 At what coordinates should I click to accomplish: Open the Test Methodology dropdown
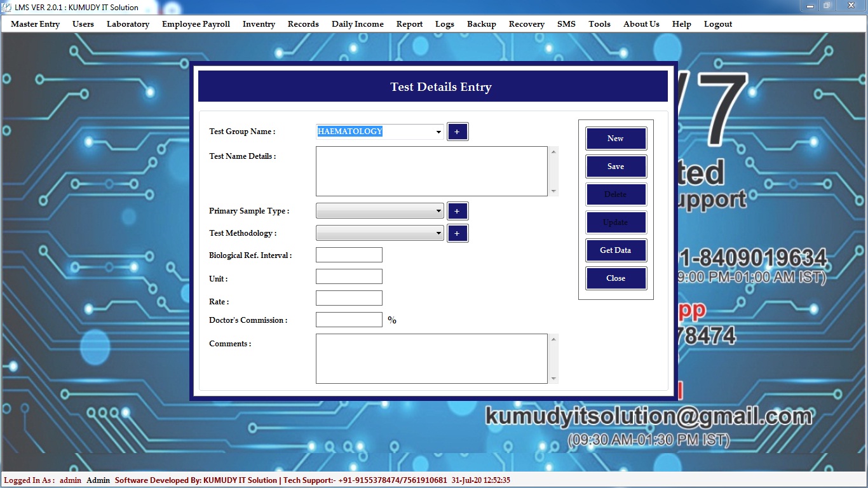[x=438, y=233]
